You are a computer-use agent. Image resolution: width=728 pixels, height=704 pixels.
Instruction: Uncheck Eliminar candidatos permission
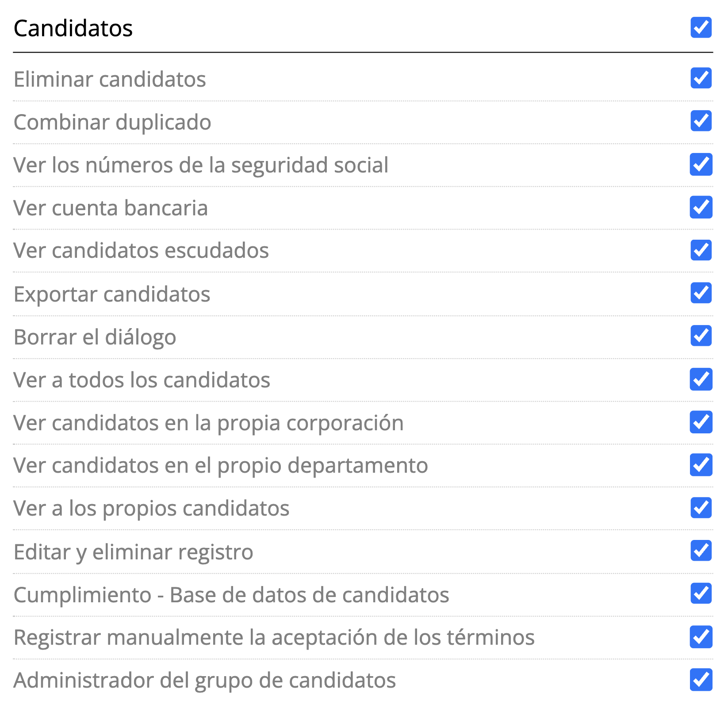[x=701, y=78]
